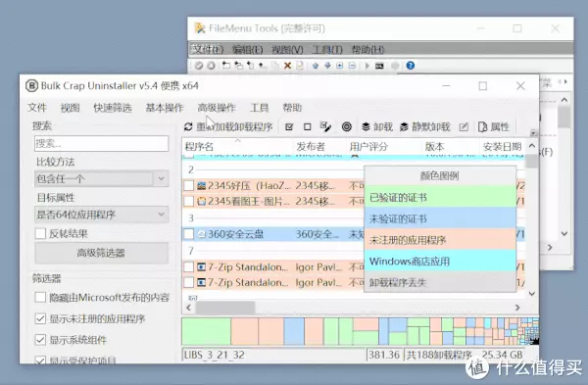Click the add separator icon in FileMenu Tools
This screenshot has height=385, width=588.
[263, 66]
